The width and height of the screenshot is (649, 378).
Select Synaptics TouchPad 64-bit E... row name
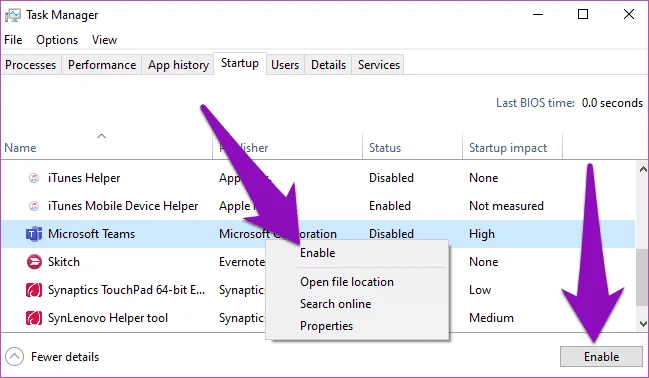(126, 290)
